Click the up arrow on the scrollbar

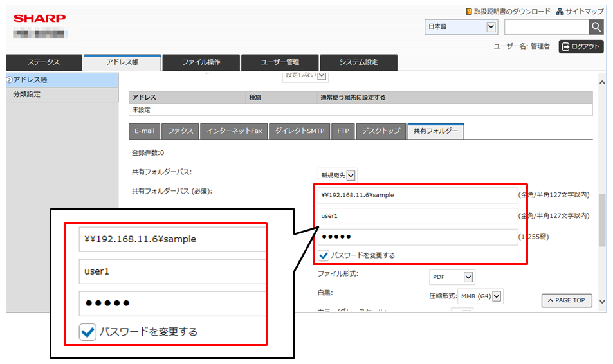coord(602,82)
